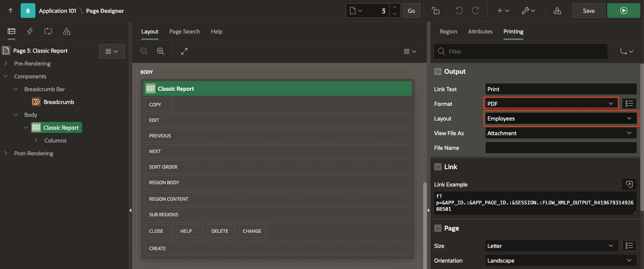644x269 pixels.
Task: Open the Quick Pick list for Format
Action: coord(629,103)
